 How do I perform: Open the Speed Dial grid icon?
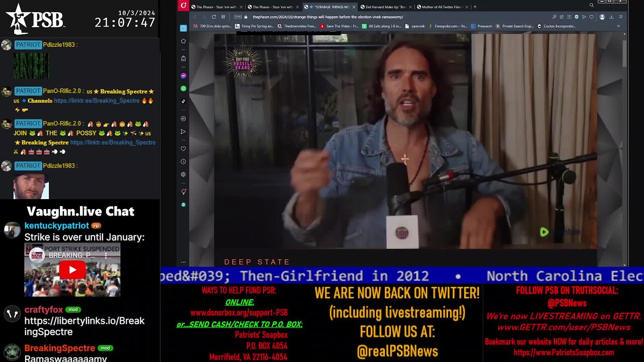[x=223, y=17]
